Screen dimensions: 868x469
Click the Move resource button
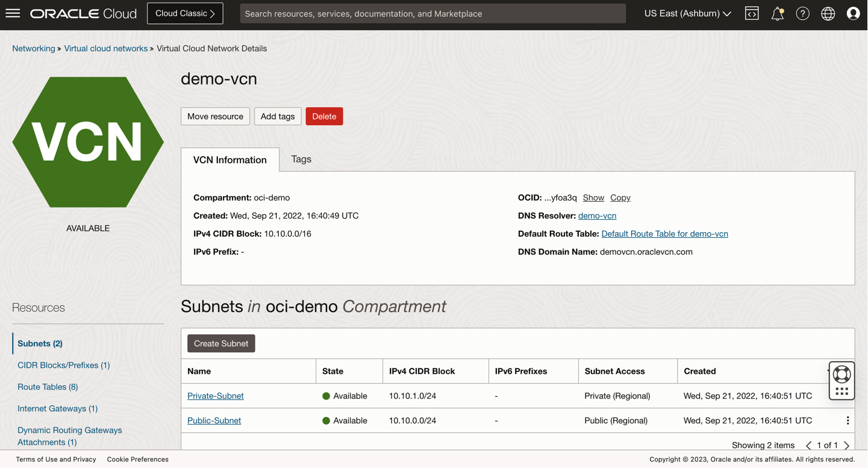point(215,116)
